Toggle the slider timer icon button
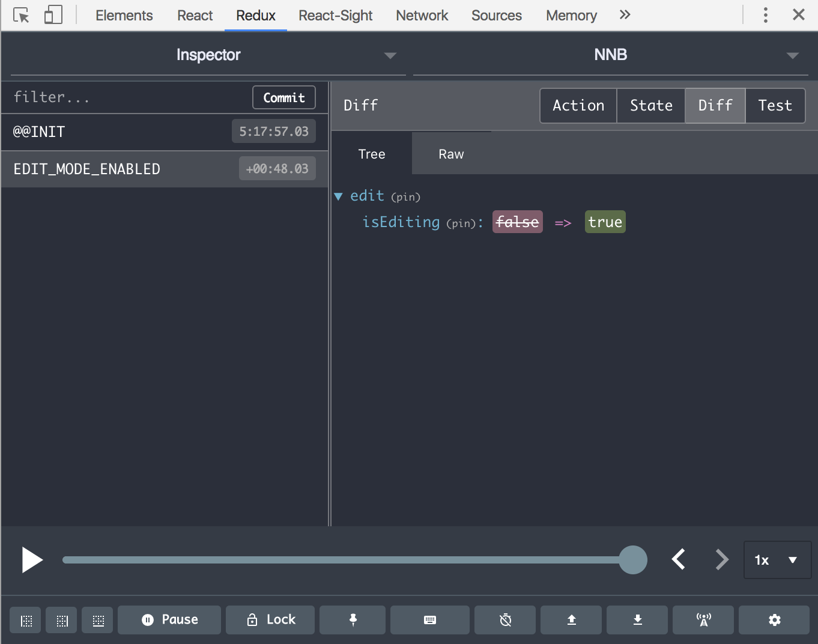Viewport: 818px width, 644px height. (505, 620)
